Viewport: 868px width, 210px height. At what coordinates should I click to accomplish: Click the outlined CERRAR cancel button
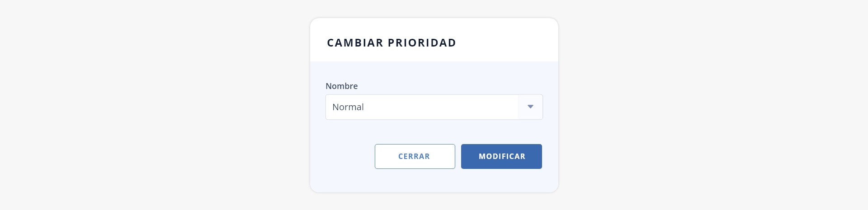(415, 156)
